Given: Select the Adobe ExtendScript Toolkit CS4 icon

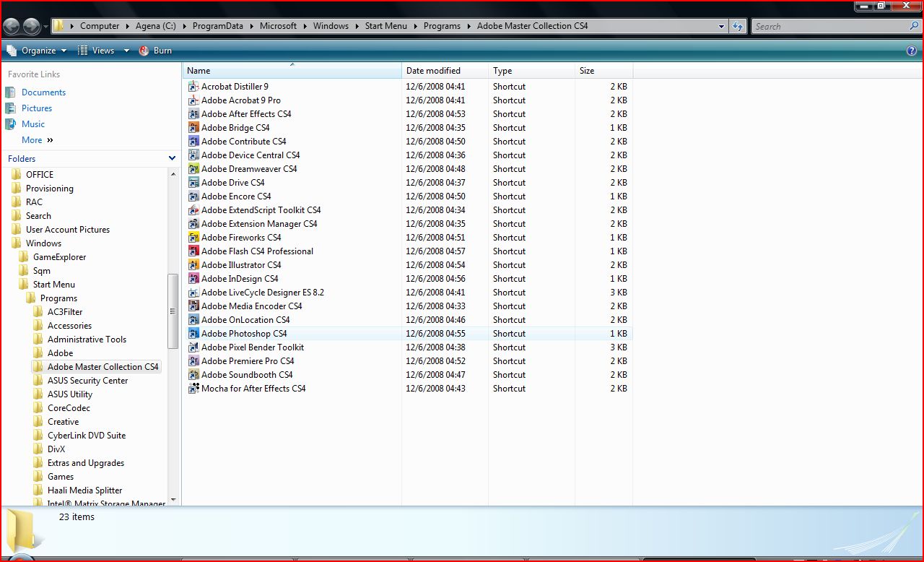Looking at the screenshot, I should [x=193, y=209].
